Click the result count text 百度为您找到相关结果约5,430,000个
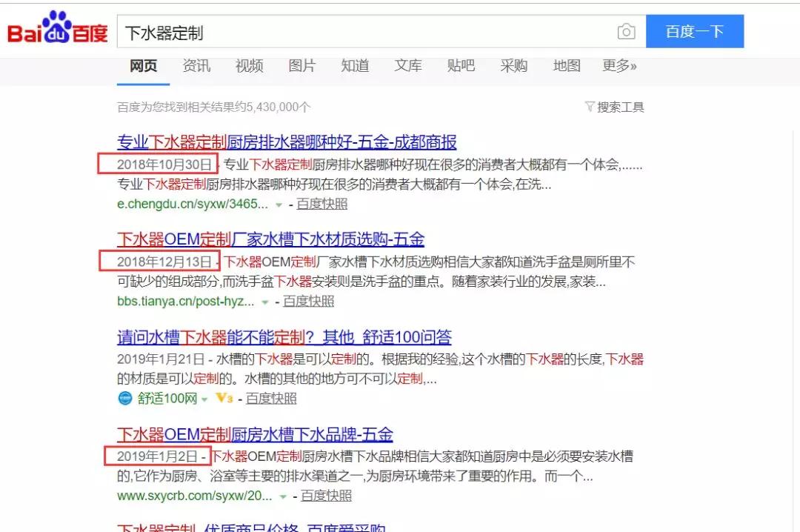This screenshot has width=800, height=532. coord(214,107)
